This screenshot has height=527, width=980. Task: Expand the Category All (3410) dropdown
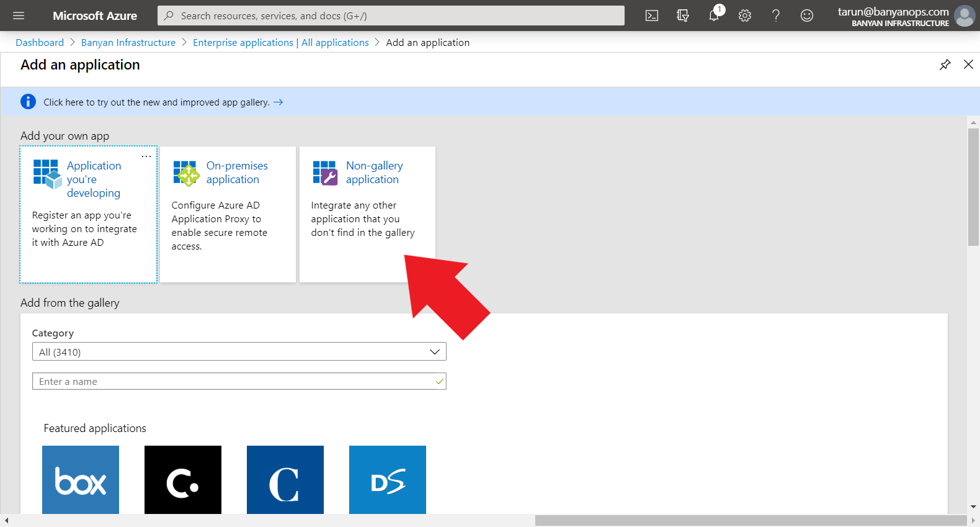coord(239,352)
